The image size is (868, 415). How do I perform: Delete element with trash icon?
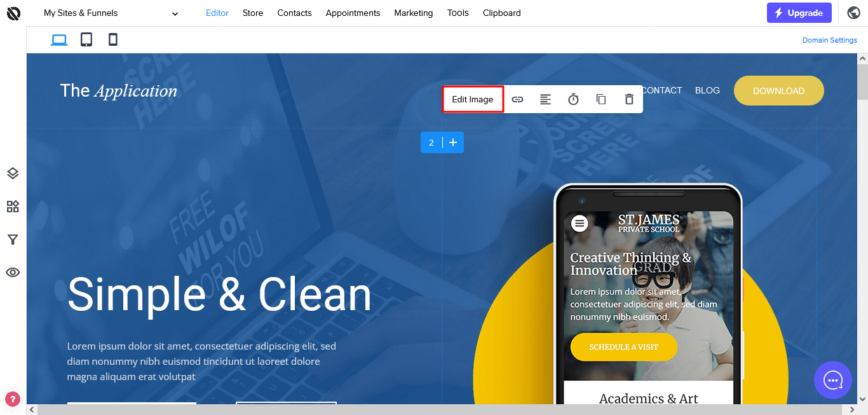pos(629,99)
